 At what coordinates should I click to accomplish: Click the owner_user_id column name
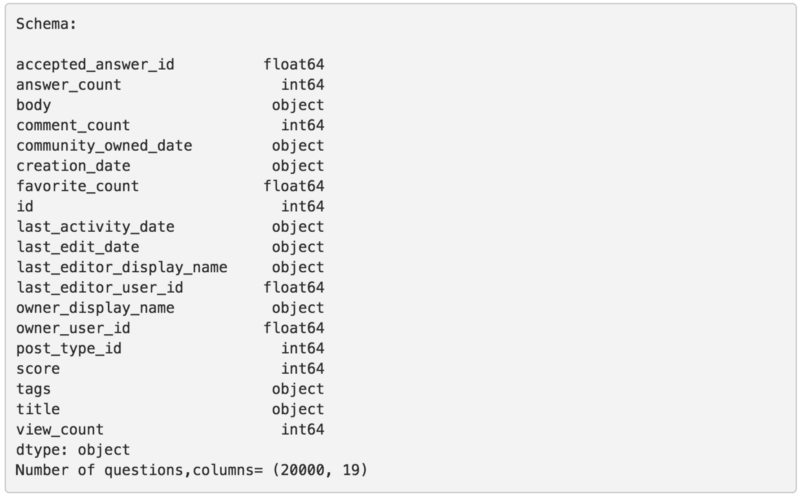point(73,328)
